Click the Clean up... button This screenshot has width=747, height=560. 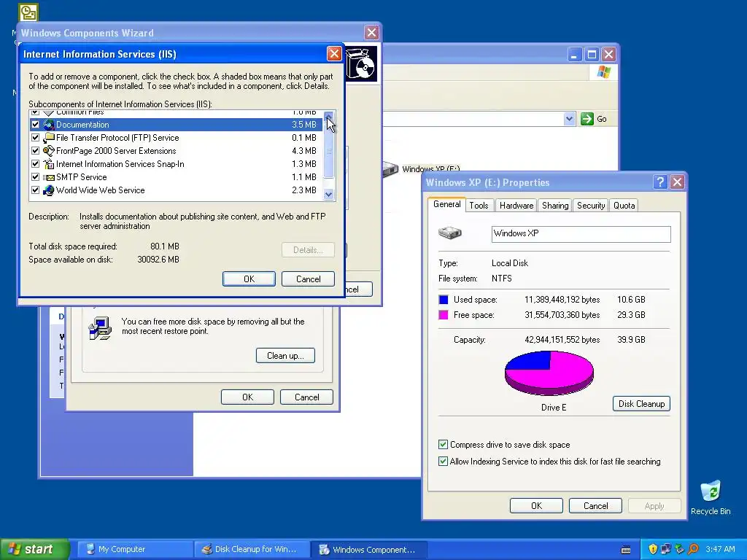(x=285, y=356)
